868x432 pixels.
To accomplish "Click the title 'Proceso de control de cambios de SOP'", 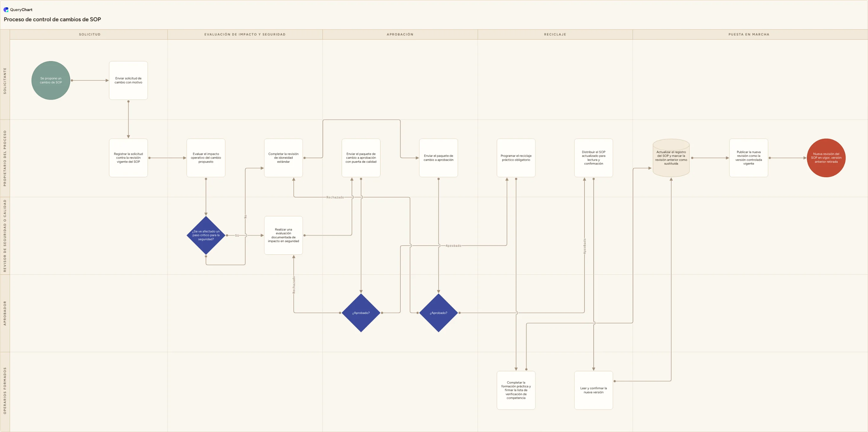I will (52, 20).
